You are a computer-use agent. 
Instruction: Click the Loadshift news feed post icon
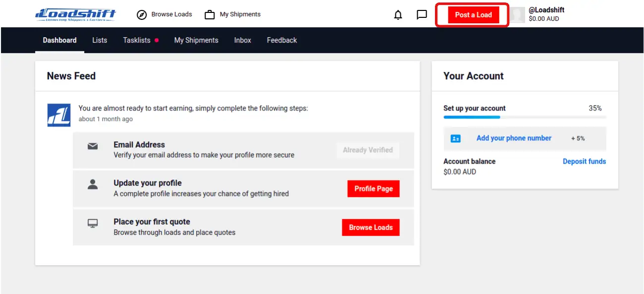point(58,115)
